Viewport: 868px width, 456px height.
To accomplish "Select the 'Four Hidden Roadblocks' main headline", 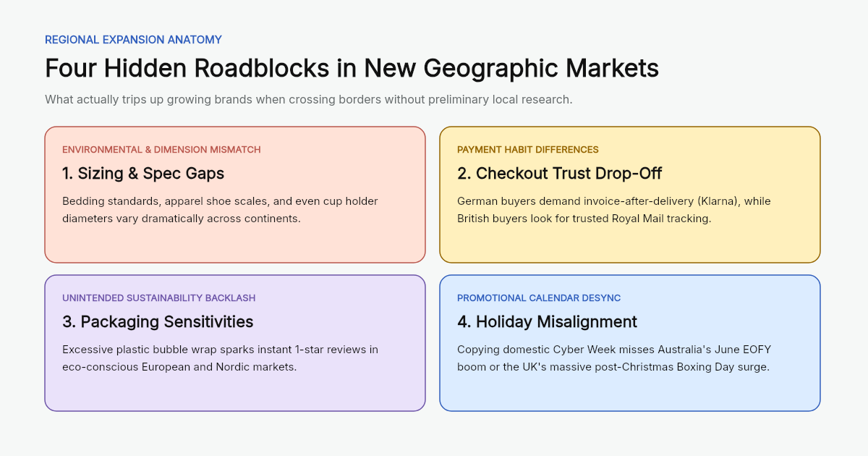I will tap(352, 68).
